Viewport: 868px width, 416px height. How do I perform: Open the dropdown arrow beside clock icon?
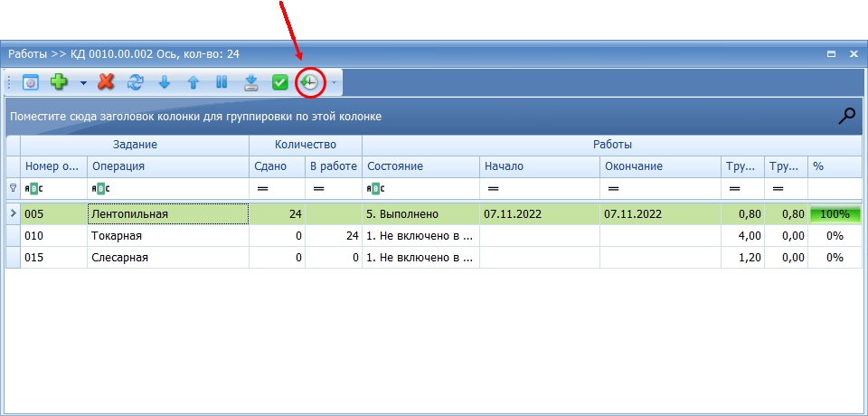(x=334, y=83)
